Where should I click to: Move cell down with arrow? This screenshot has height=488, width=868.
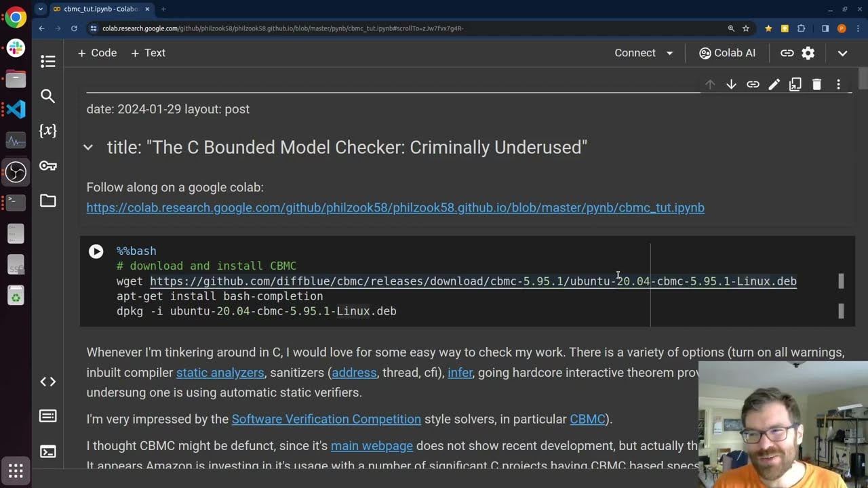[x=731, y=85]
